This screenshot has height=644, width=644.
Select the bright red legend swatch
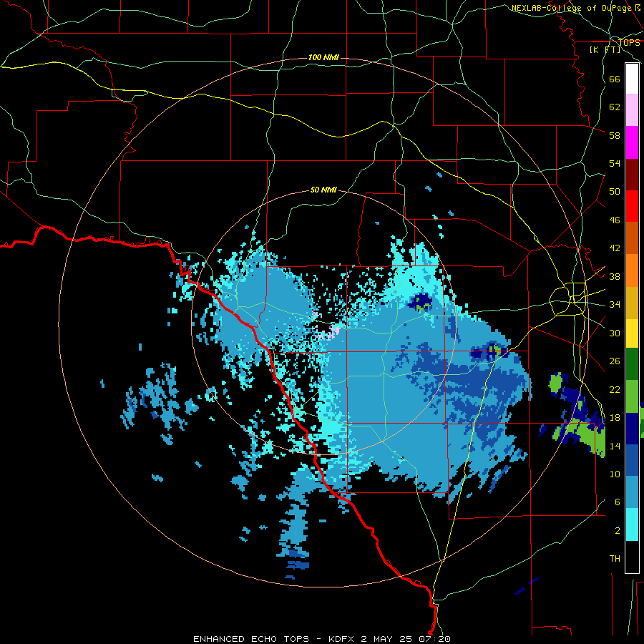coord(632,207)
